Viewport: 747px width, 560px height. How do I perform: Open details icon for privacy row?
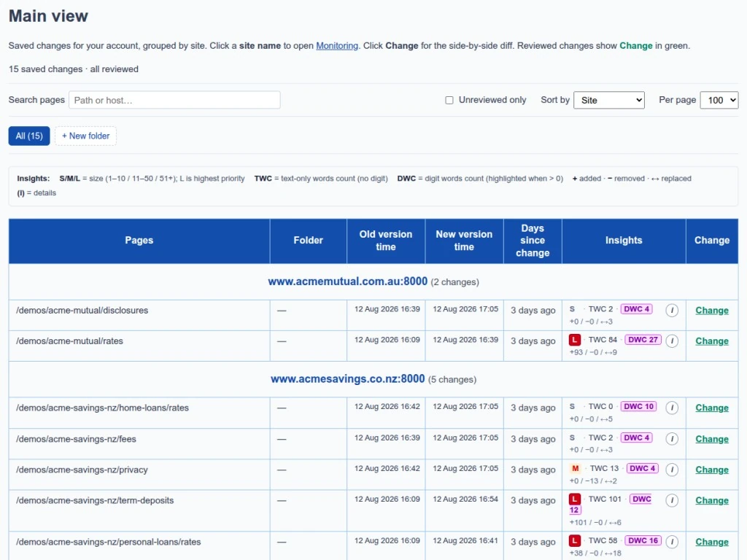[672, 470]
